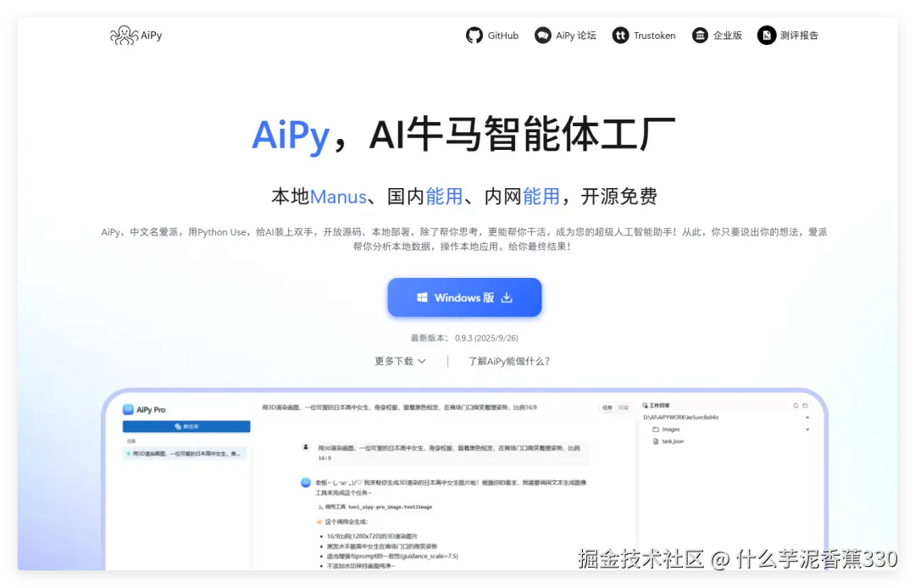This screenshot has width=915, height=588.
Task: Switch to the 任务 tab in preview
Action: tap(607, 408)
